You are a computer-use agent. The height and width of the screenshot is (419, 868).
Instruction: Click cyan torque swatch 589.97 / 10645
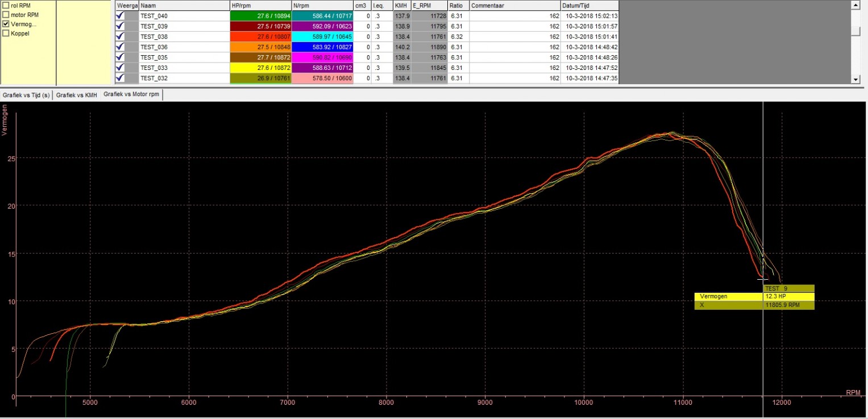coord(322,36)
